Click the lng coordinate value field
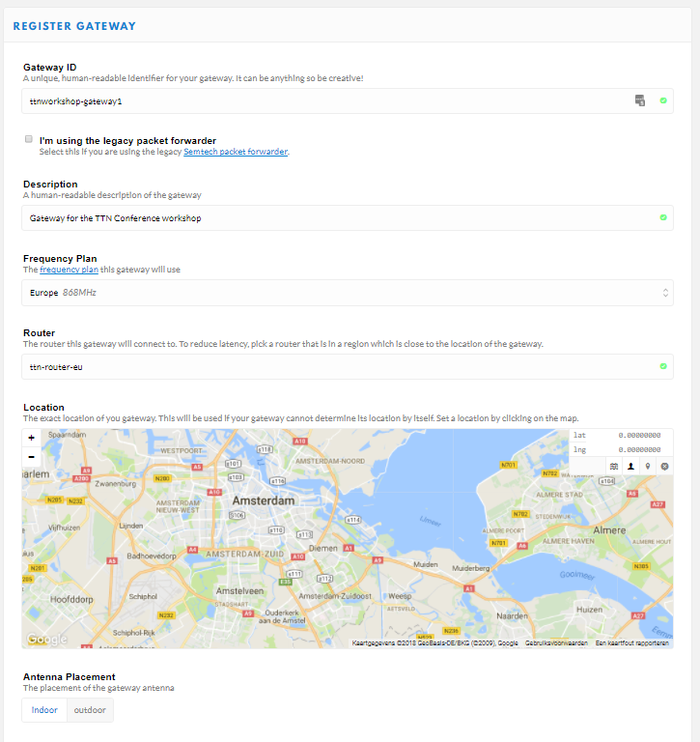Image resolution: width=700 pixels, height=742 pixels. tap(639, 449)
